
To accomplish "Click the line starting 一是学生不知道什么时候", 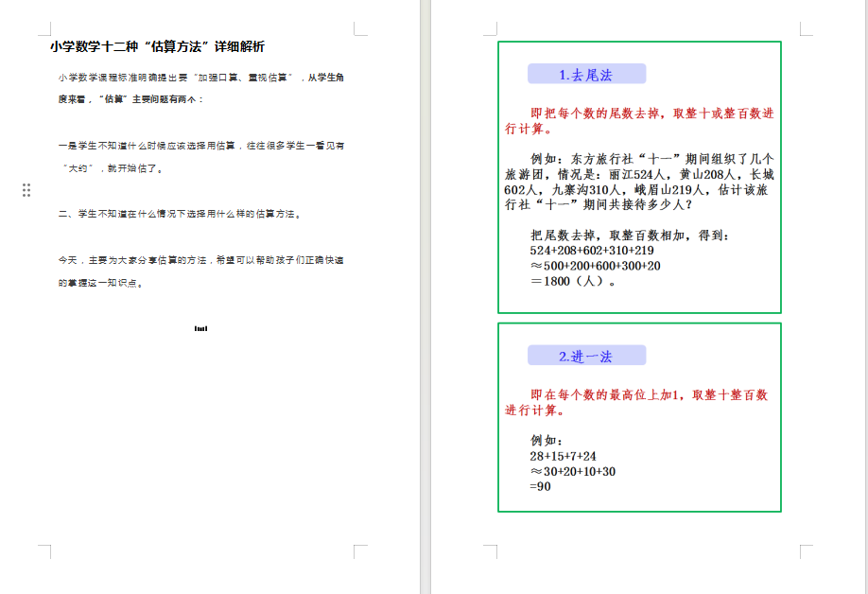I will (201, 146).
